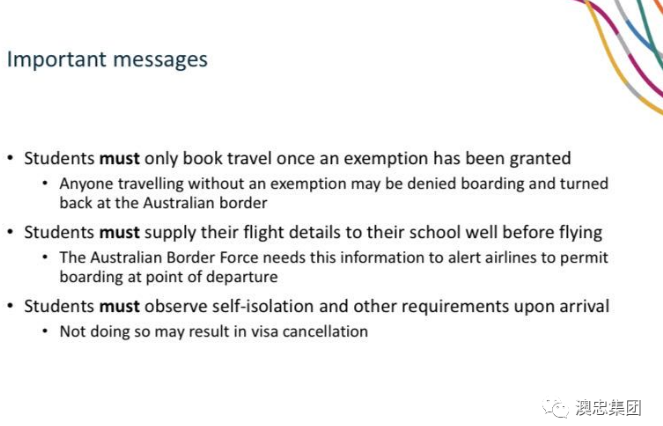Screen dimensions: 663x426
Task: Click "boarding at point of departure" line
Action: pos(168,277)
